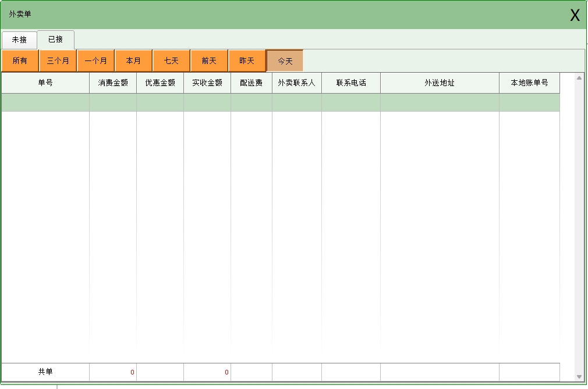Show 昨天 orders
Screen dimensions: 588x389
point(247,60)
